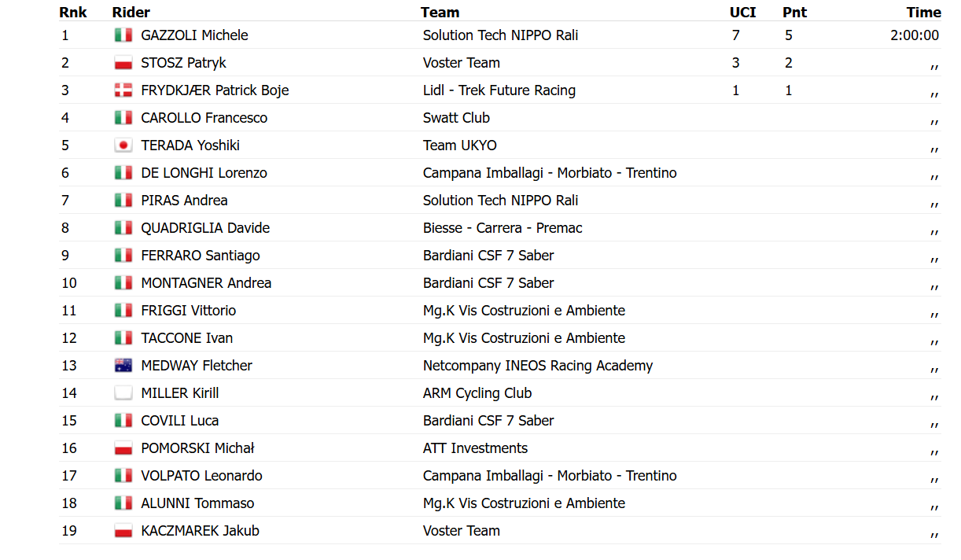
Task: Click the Italian flag next to QUADRIGLIA Davide
Action: coord(123,228)
